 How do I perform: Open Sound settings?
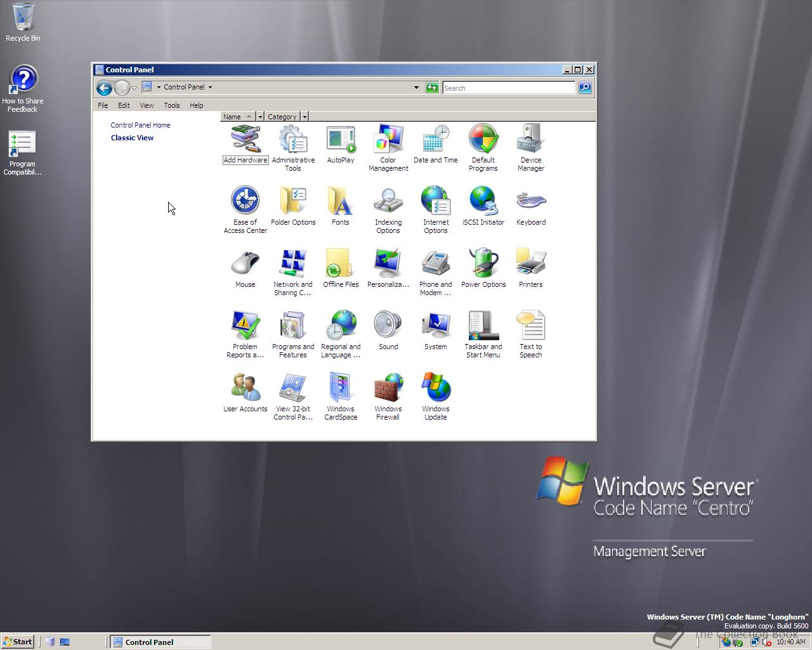(388, 331)
